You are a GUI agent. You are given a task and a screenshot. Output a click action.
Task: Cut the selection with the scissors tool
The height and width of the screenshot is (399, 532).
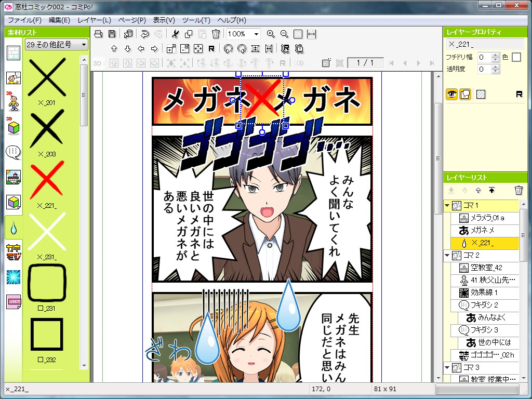pyautogui.click(x=175, y=34)
